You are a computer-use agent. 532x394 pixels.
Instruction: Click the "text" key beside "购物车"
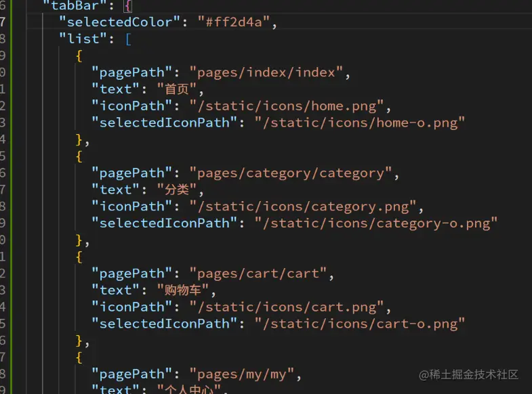(116, 290)
